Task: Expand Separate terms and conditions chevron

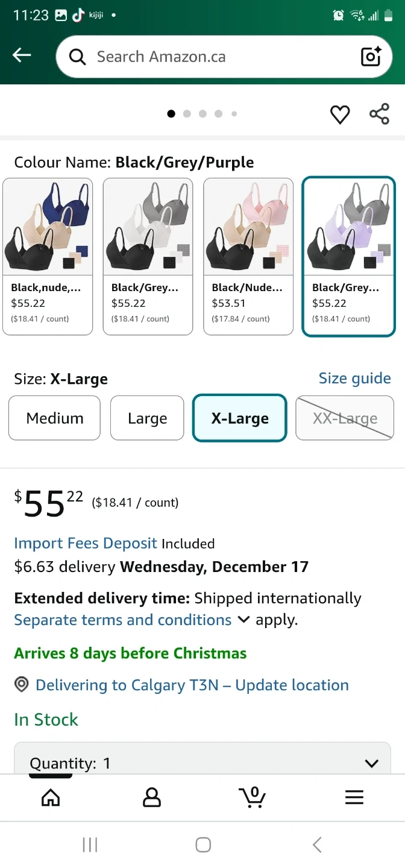Action: [x=243, y=620]
